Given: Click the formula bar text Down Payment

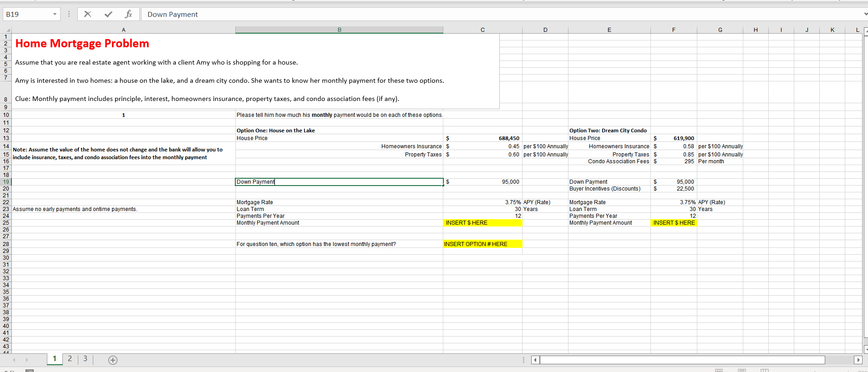Looking at the screenshot, I should pos(173,15).
